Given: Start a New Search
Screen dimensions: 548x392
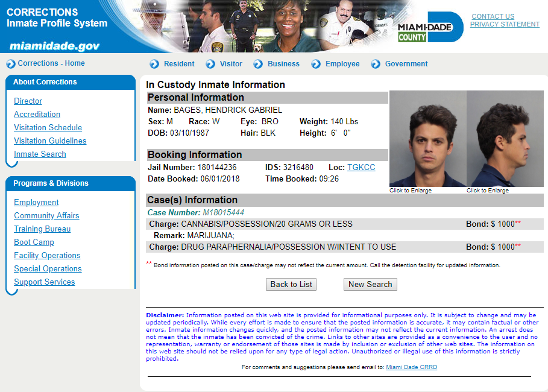Looking at the screenshot, I should 370,284.
